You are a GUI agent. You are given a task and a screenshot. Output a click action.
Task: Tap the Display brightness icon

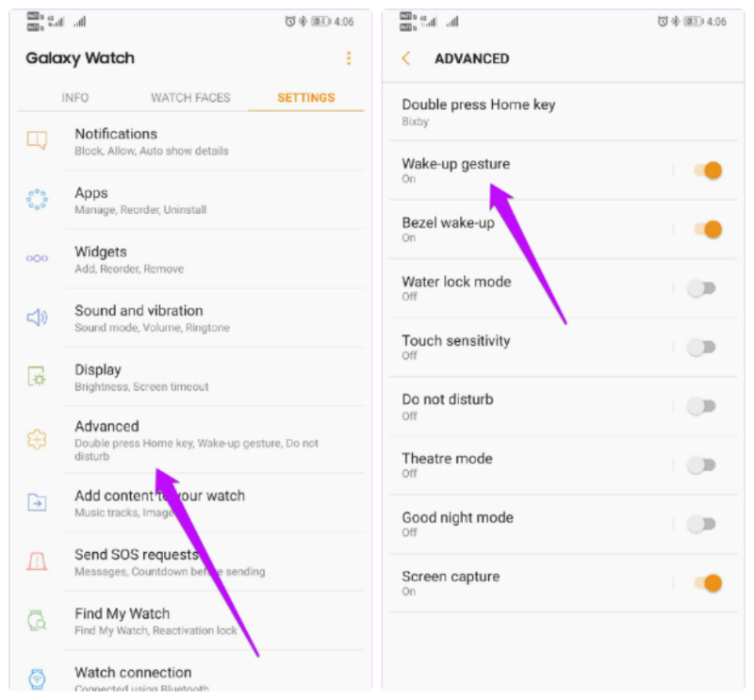pyautogui.click(x=37, y=376)
